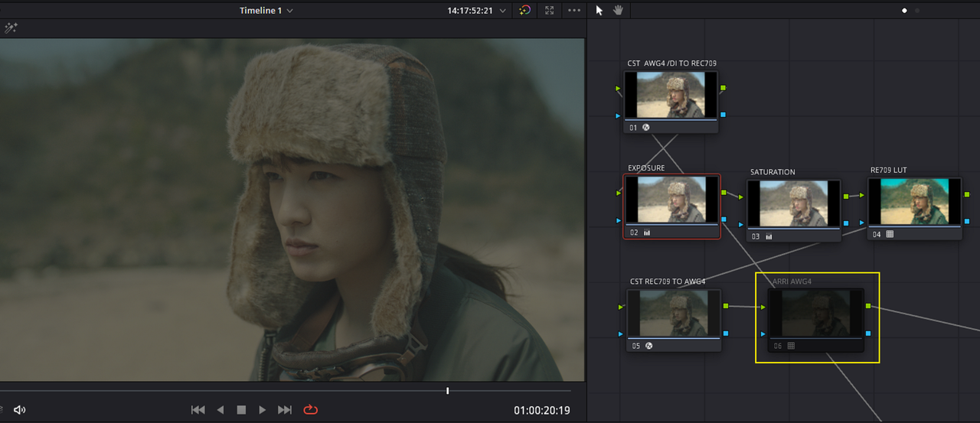Open the viewer options three-dot menu
This screenshot has width=980, height=423.
click(574, 11)
